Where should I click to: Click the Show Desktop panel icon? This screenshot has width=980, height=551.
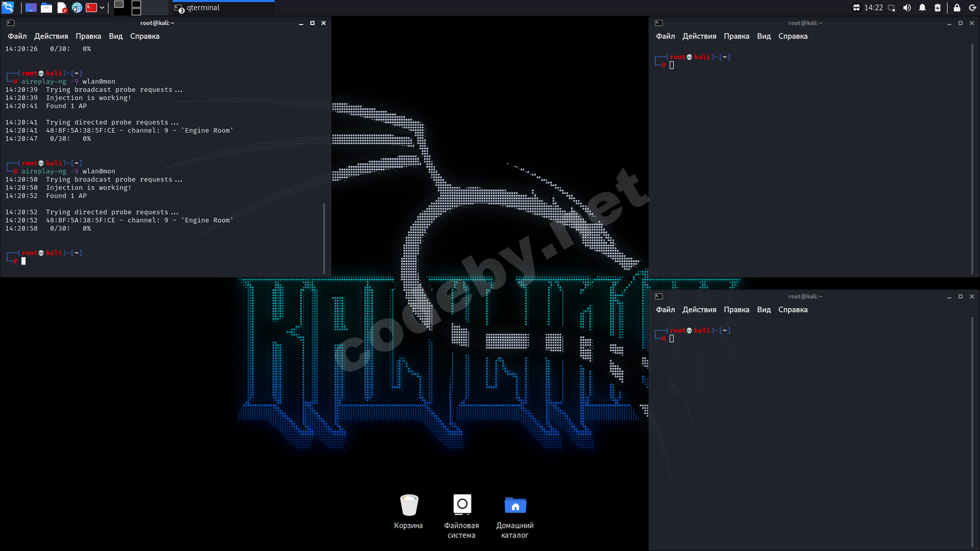click(x=31, y=8)
